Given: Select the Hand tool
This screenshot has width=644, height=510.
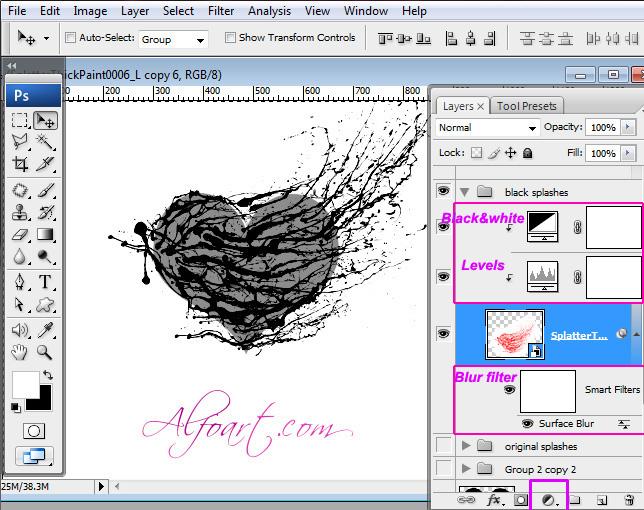Looking at the screenshot, I should pyautogui.click(x=20, y=352).
